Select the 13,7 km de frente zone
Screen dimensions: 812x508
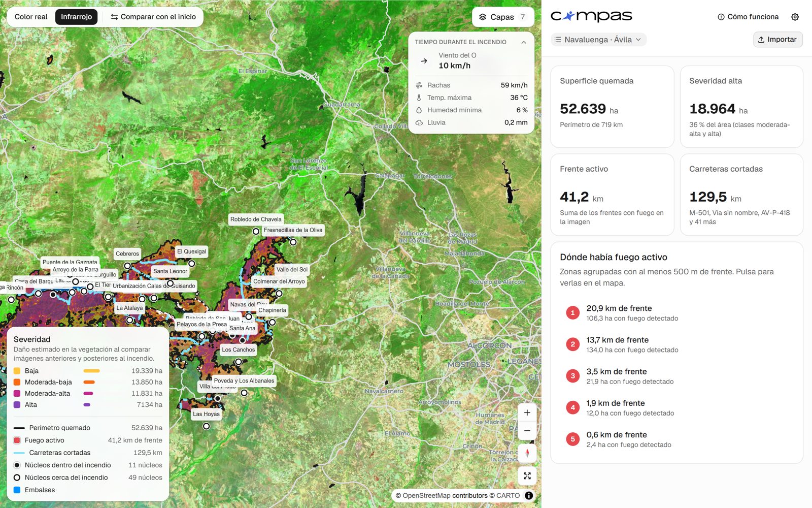[x=676, y=344]
